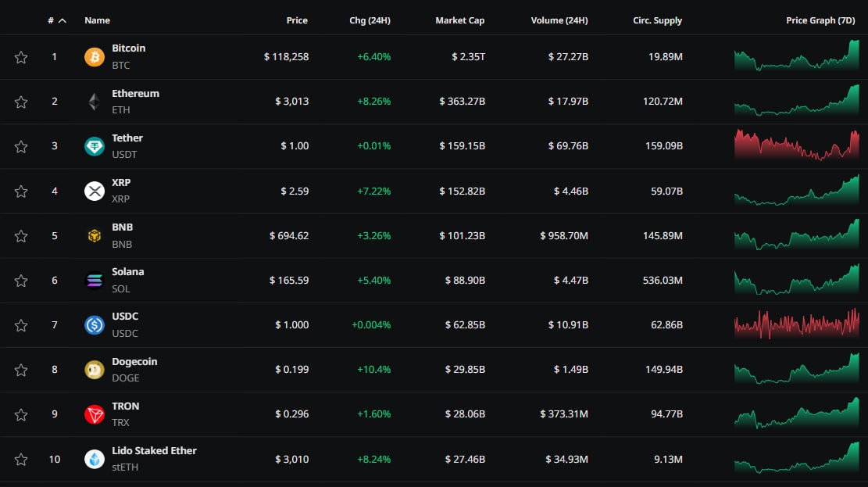868x487 pixels.
Task: Click the DOGE ticker symbol
Action: (126, 378)
